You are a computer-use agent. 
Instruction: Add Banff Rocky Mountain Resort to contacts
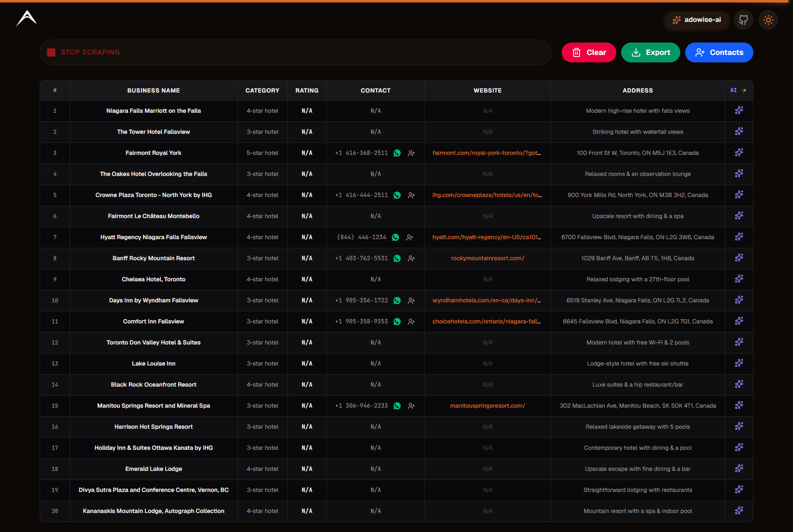coord(411,258)
